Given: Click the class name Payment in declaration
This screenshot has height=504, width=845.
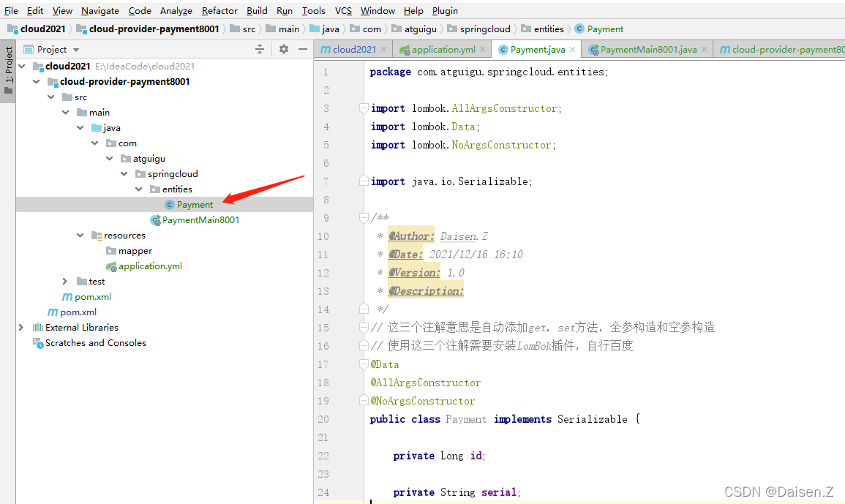Looking at the screenshot, I should click(x=466, y=419).
